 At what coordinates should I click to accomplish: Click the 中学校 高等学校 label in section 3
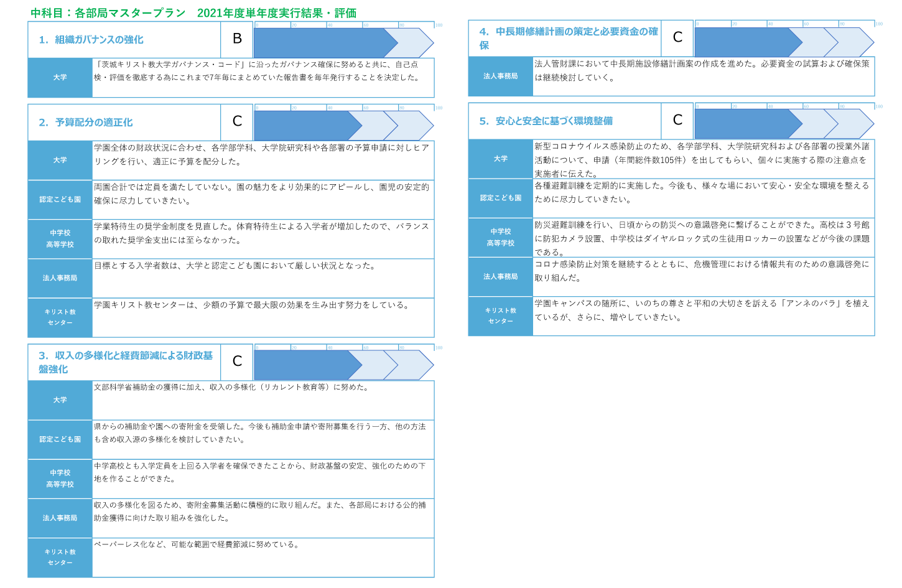pyautogui.click(x=60, y=478)
